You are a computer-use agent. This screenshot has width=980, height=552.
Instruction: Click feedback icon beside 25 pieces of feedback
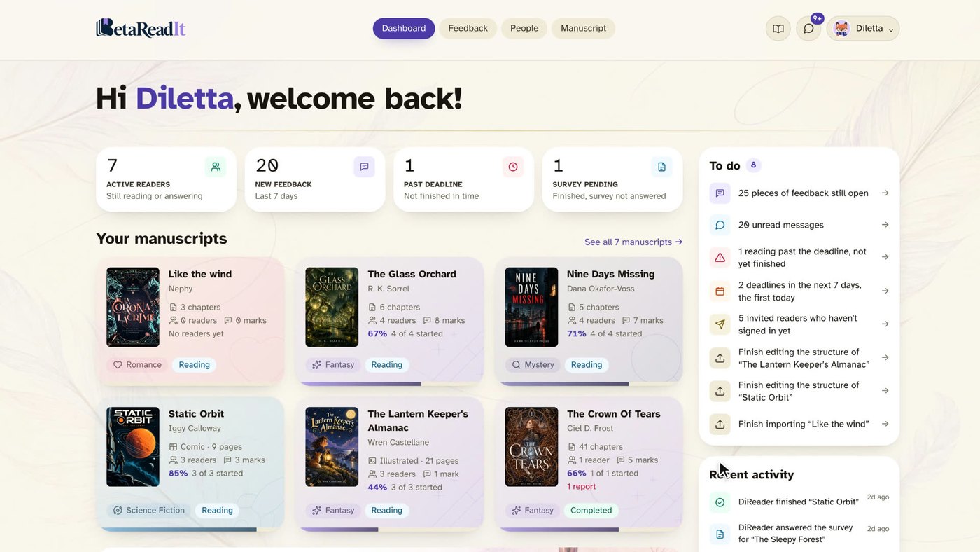coord(720,193)
